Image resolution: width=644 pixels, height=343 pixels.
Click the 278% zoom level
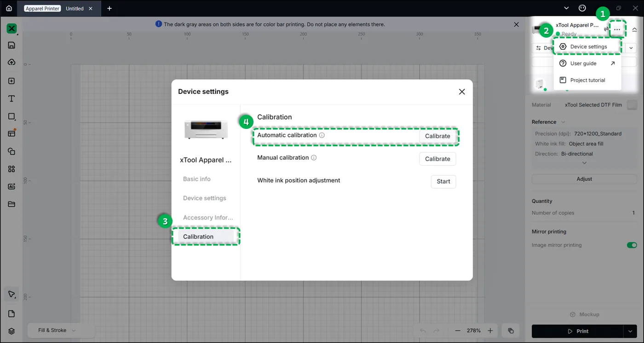[x=474, y=331]
